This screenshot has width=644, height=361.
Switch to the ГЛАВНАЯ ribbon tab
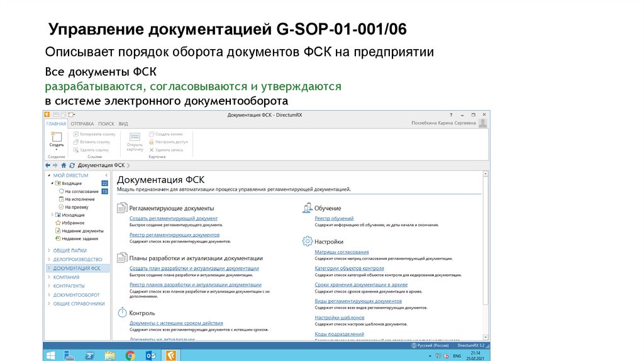point(56,124)
